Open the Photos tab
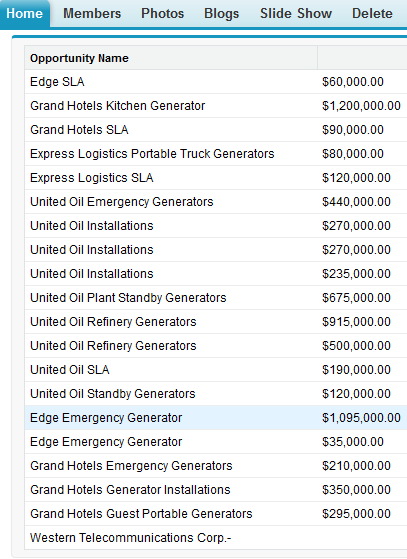The height and width of the screenshot is (559, 407). point(163,14)
